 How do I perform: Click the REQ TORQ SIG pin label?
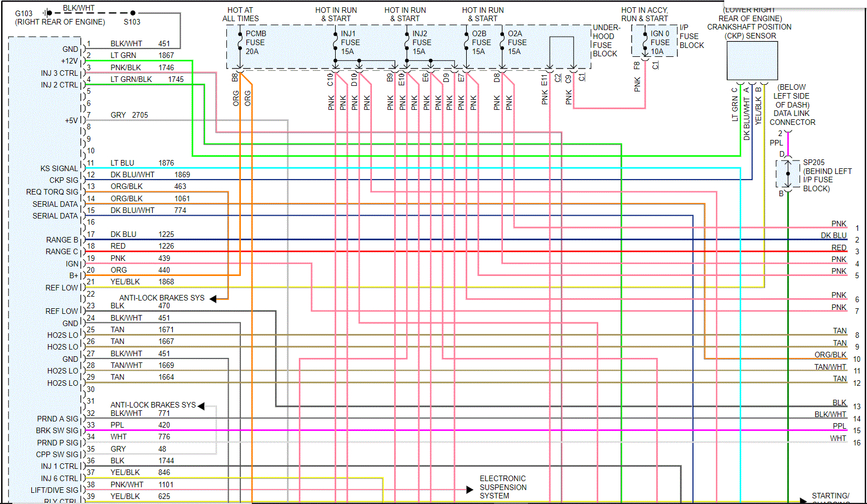(52, 192)
